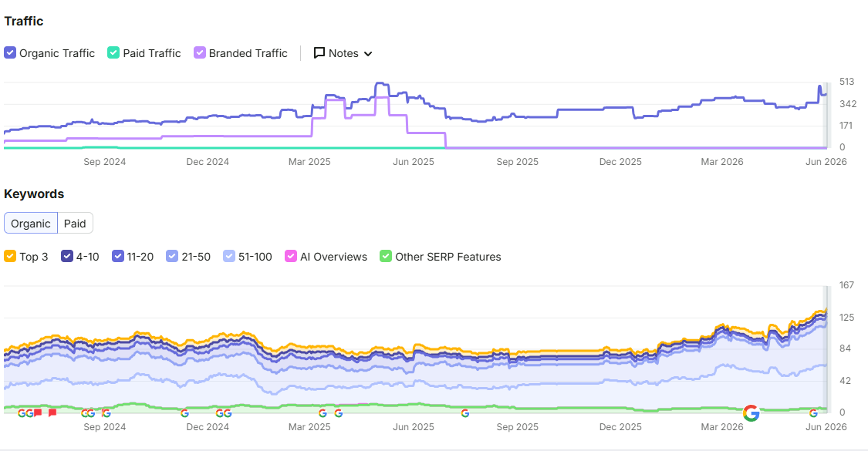
Task: Disable the Branded Traffic checkbox
Action: [x=200, y=52]
